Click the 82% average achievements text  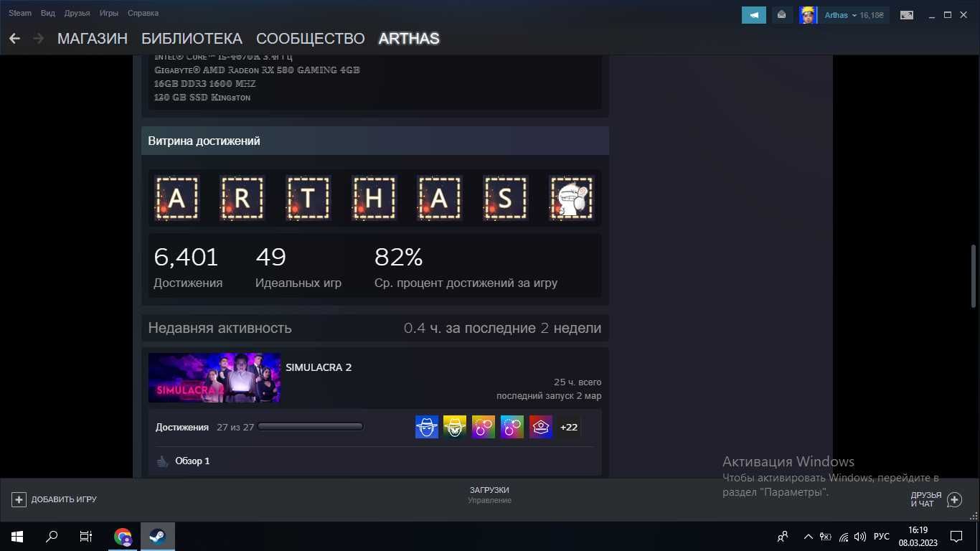coord(466,267)
